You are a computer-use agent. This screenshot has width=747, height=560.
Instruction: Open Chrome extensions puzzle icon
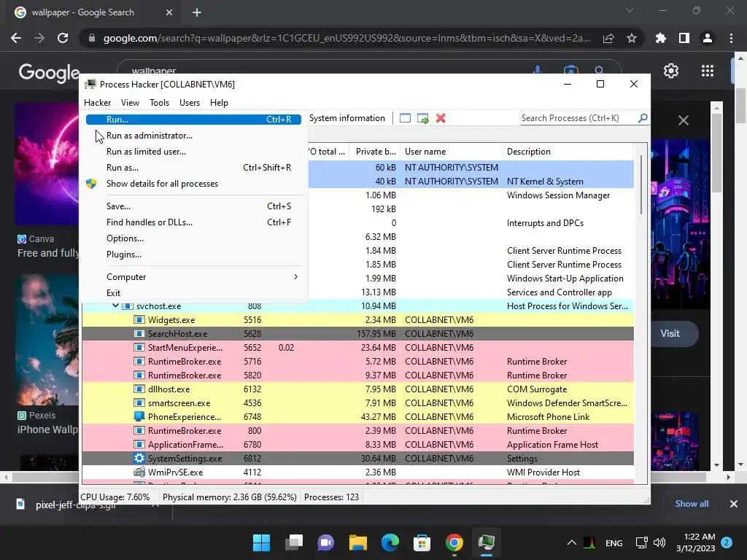661,38
